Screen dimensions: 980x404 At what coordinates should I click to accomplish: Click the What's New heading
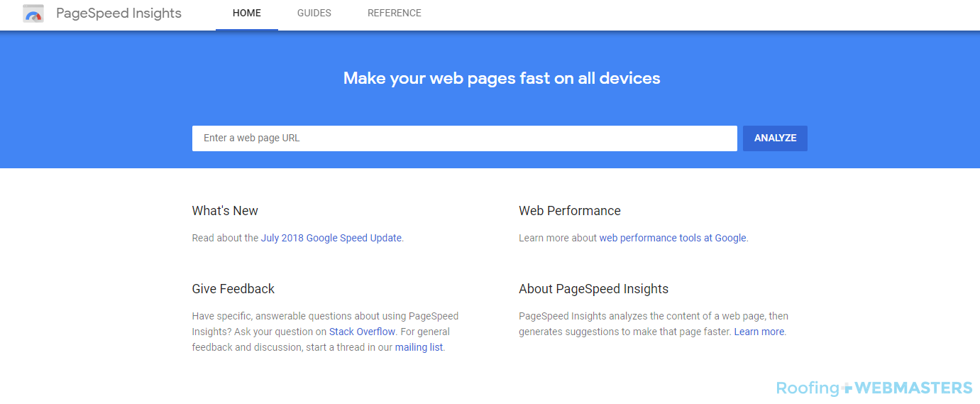point(225,211)
